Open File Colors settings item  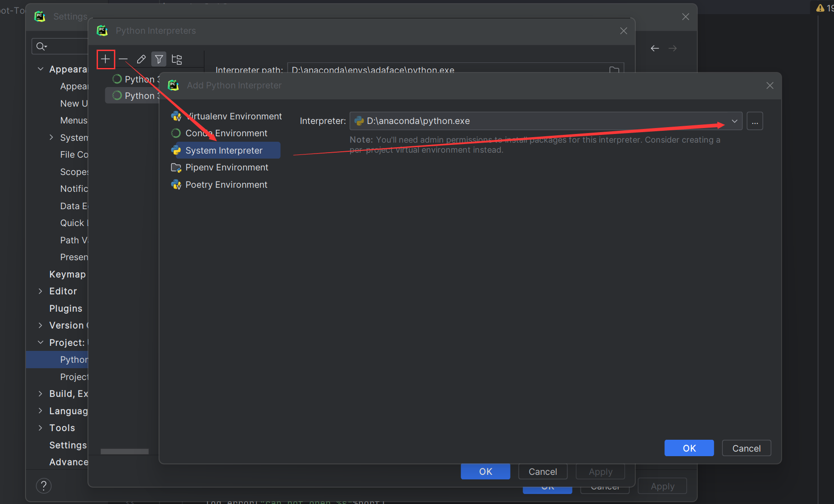74,154
